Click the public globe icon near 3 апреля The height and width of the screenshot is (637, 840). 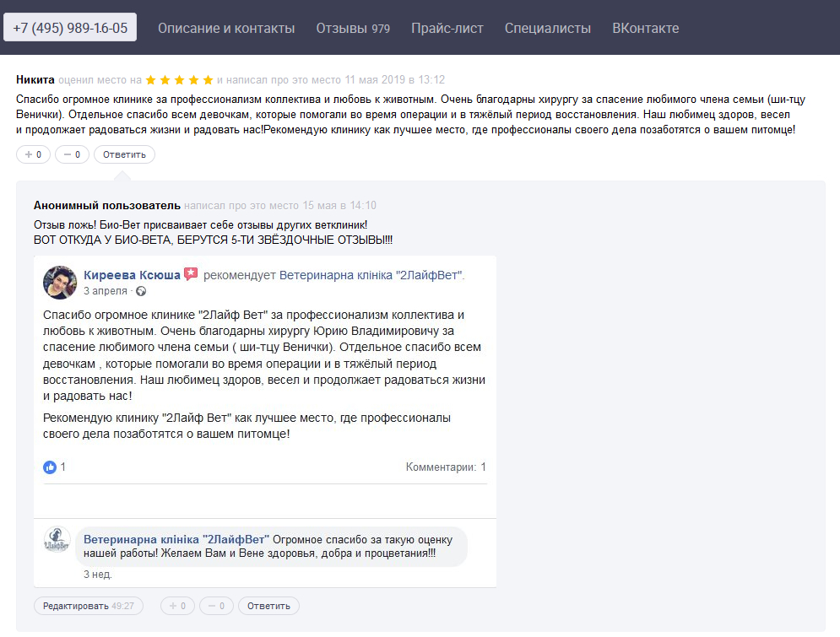coord(141,291)
